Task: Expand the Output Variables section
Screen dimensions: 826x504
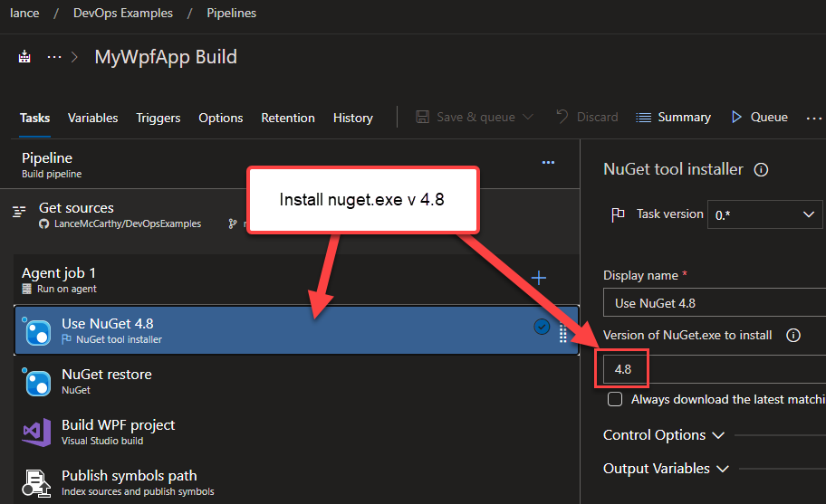Action: [x=666, y=469]
